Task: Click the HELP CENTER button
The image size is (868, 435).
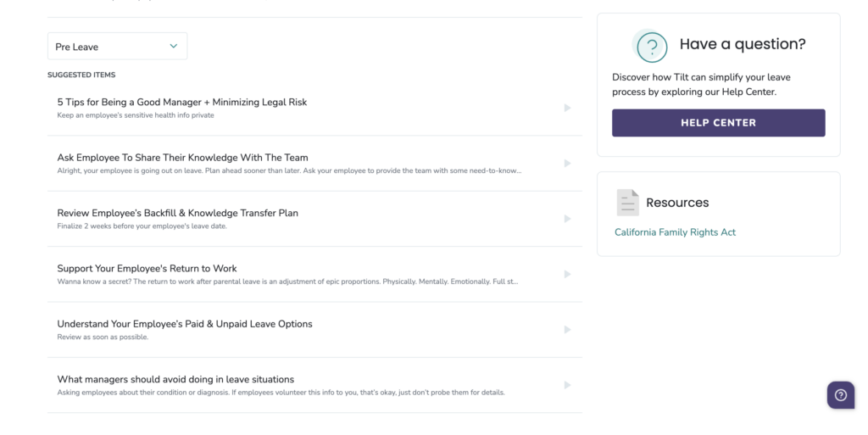Action: click(x=718, y=123)
